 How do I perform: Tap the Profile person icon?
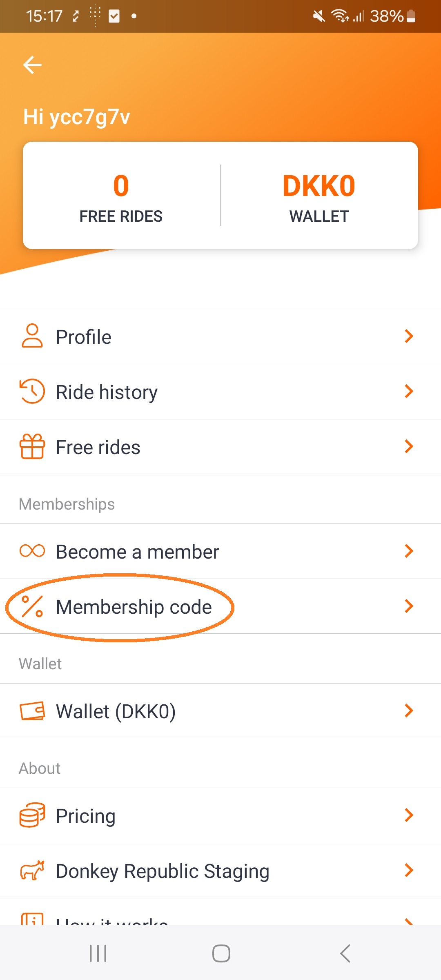click(x=32, y=336)
